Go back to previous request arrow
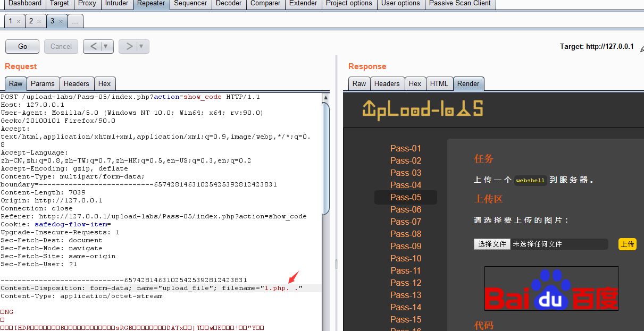 click(93, 46)
